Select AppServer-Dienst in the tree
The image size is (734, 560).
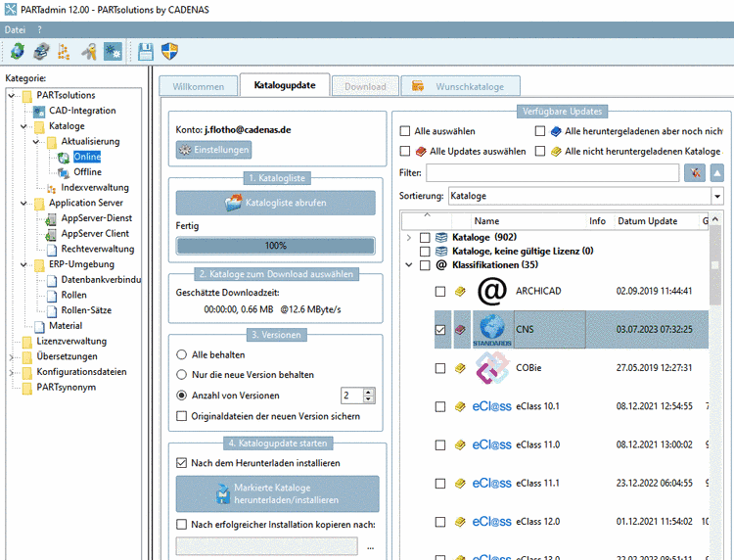(x=97, y=218)
